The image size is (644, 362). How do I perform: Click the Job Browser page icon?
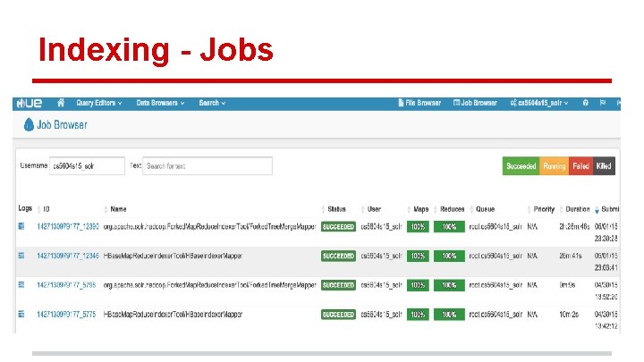tap(29, 125)
